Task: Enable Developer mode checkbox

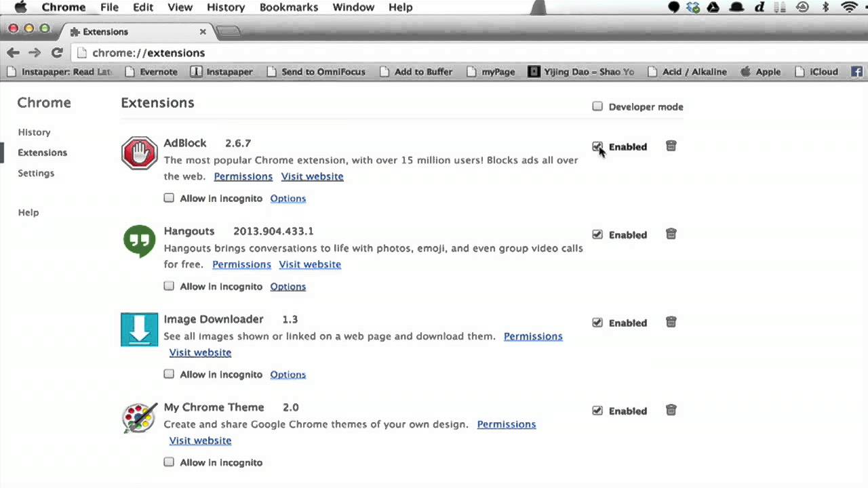Action: click(x=597, y=106)
